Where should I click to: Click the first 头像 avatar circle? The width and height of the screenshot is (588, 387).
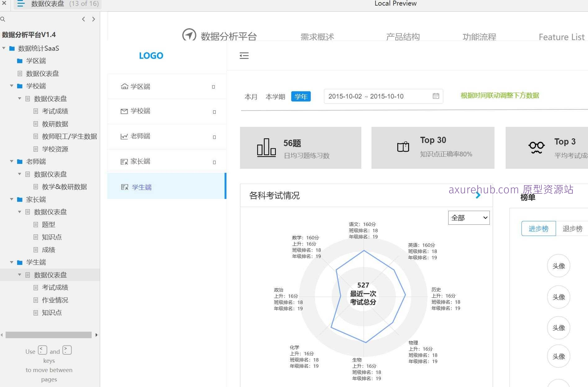click(558, 266)
